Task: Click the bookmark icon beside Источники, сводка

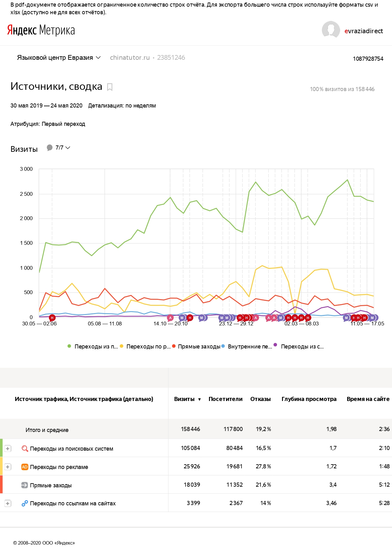Action: point(110,87)
